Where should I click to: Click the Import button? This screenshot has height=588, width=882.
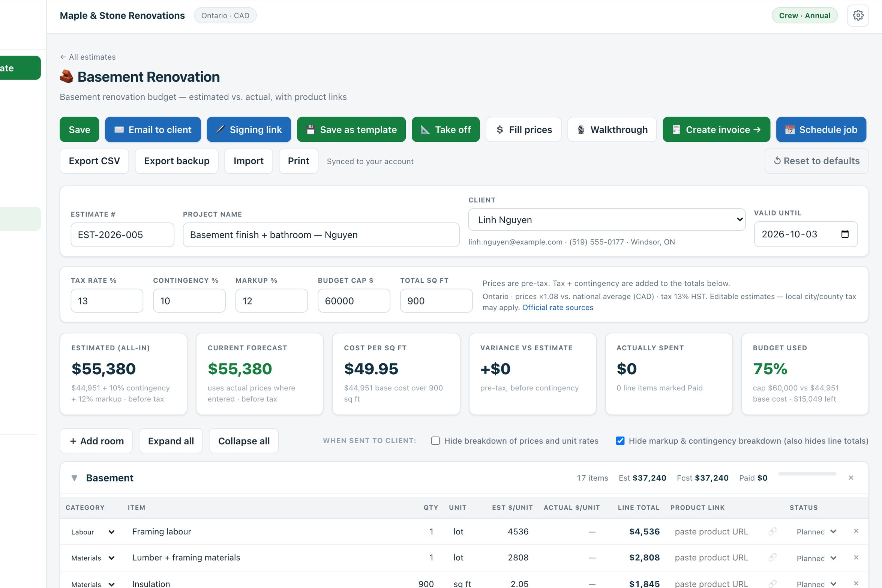point(248,161)
